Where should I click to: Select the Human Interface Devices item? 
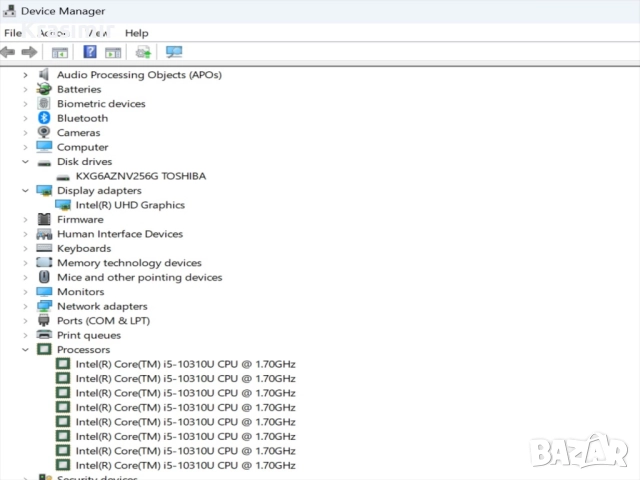[x=119, y=234]
